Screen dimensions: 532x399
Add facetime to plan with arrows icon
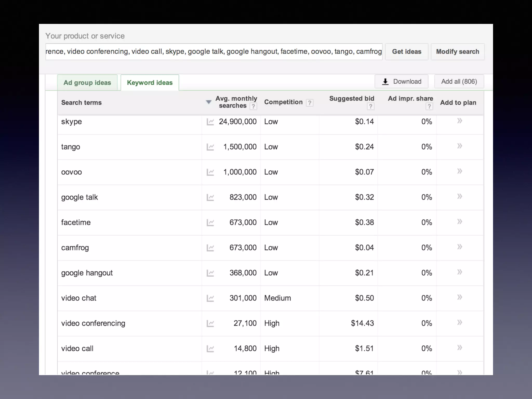[460, 222]
